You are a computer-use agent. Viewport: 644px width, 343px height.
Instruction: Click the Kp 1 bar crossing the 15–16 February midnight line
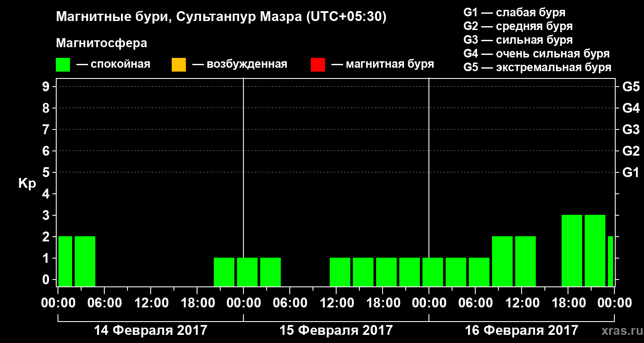(433, 272)
